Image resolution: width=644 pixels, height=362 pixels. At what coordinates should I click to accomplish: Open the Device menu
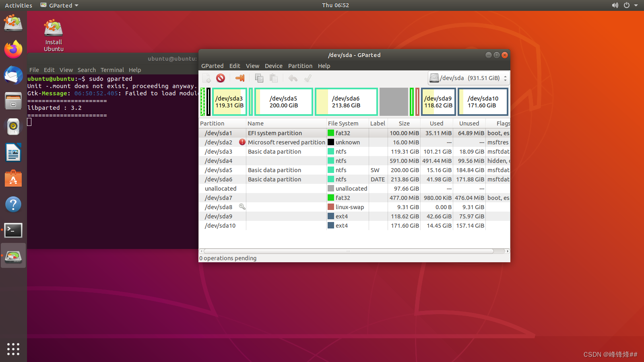pyautogui.click(x=273, y=66)
